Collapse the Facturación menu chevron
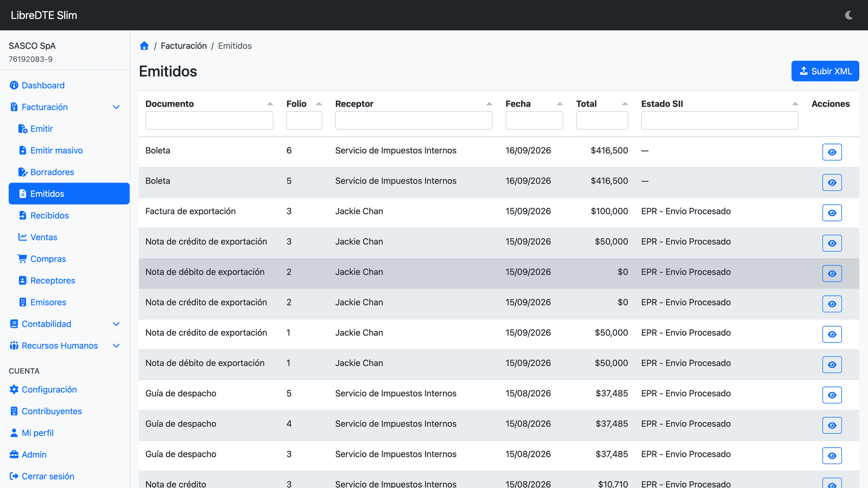The height and width of the screenshot is (488, 868). (116, 107)
